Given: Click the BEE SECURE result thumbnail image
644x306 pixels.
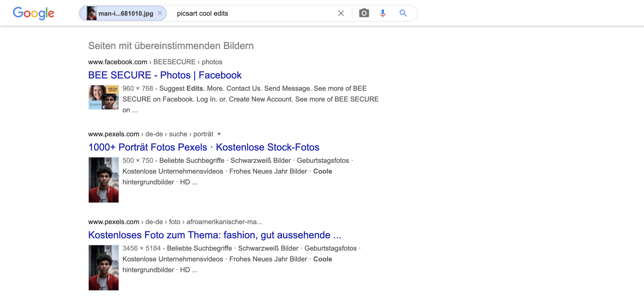Looking at the screenshot, I should (x=103, y=97).
